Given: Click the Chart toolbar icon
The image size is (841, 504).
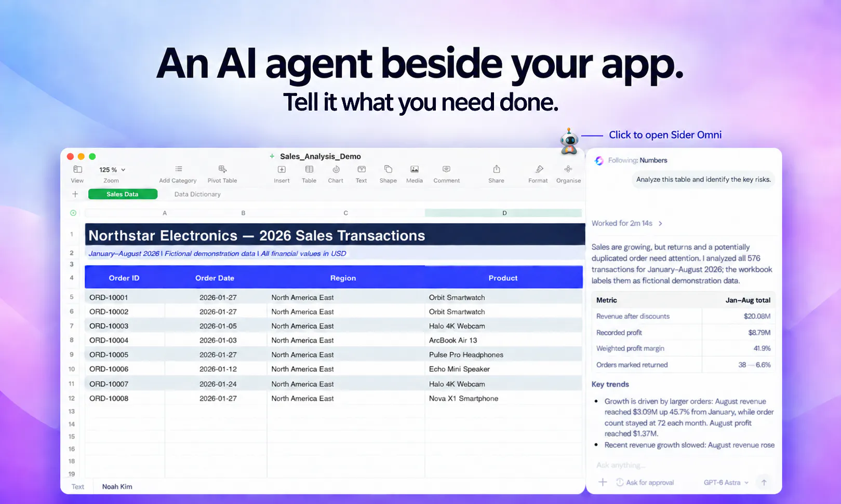Looking at the screenshot, I should (x=336, y=169).
